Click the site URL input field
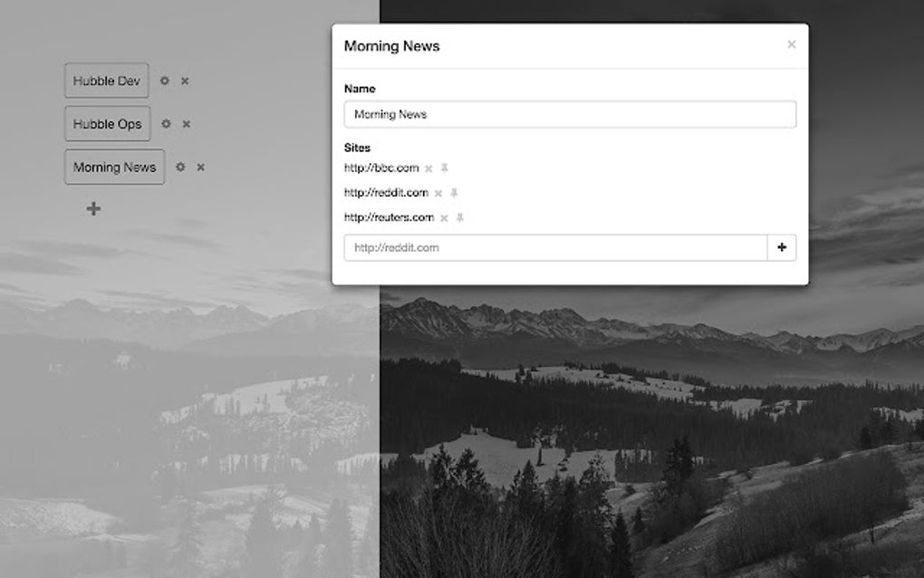Image resolution: width=924 pixels, height=578 pixels. coord(553,246)
